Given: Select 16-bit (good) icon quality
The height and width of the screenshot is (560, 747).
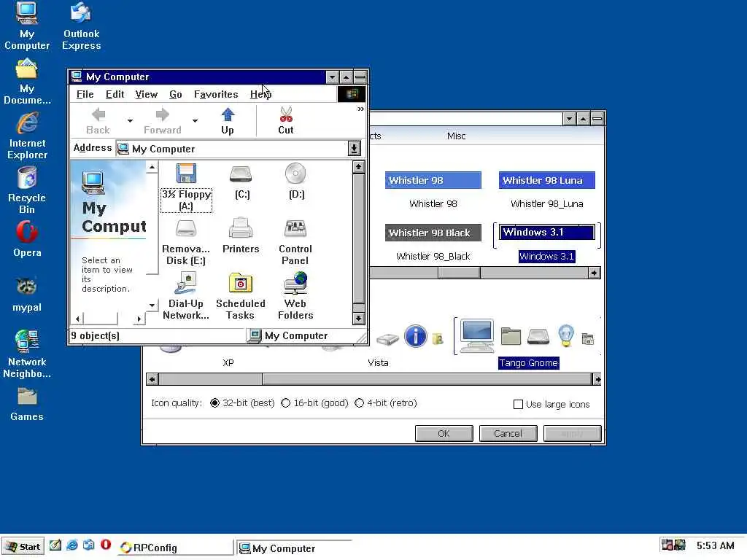Looking at the screenshot, I should (x=314, y=402).
